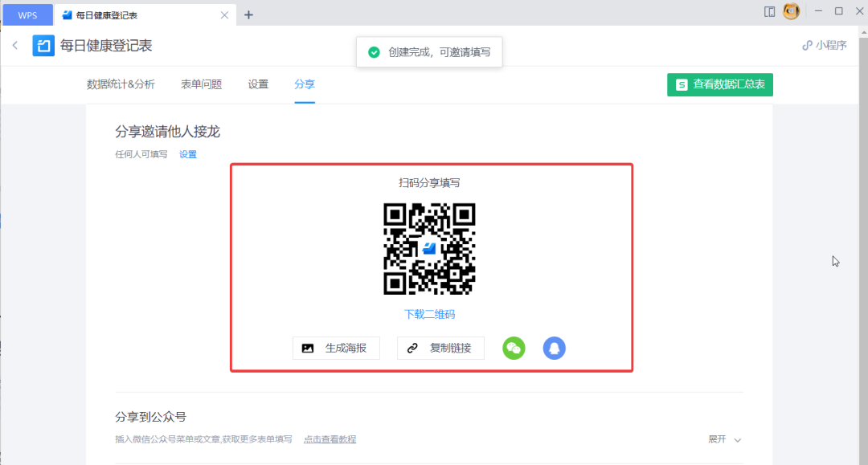Image resolution: width=868 pixels, height=465 pixels.
Task: Open the user avatar in the title bar
Action: point(791,11)
